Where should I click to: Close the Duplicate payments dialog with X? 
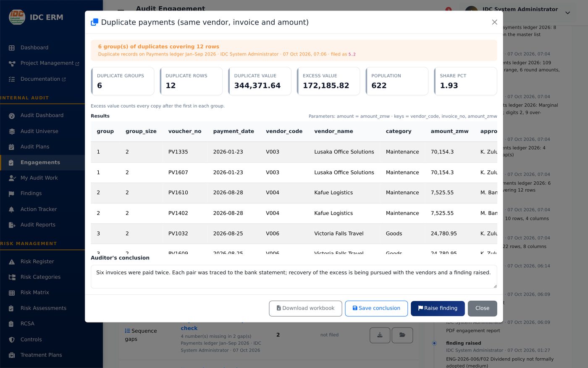coord(494,22)
